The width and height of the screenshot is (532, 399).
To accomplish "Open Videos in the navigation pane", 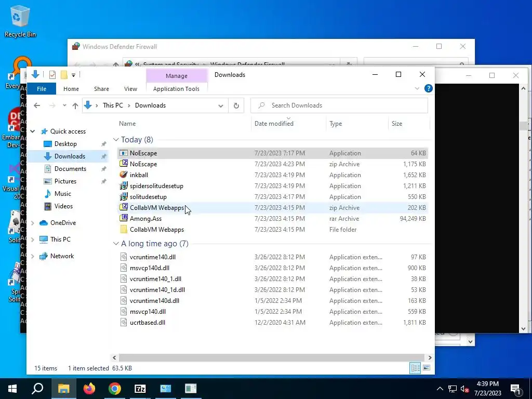I will click(63, 206).
